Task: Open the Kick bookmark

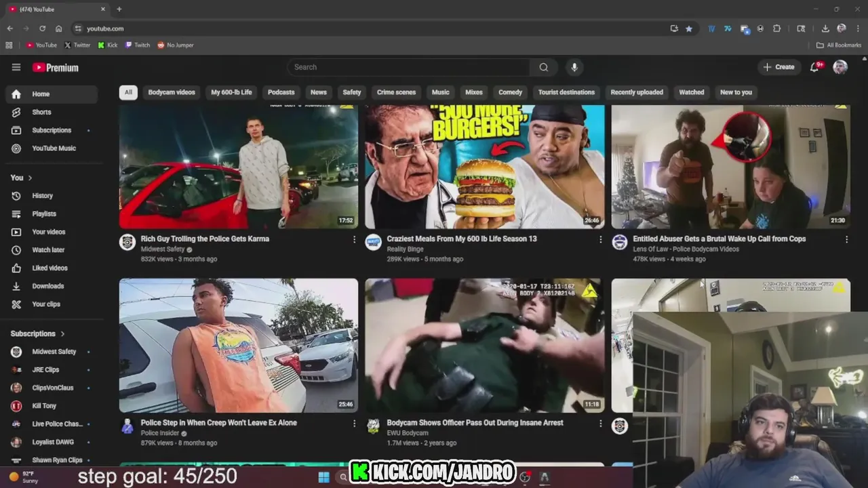Action: 107,45
